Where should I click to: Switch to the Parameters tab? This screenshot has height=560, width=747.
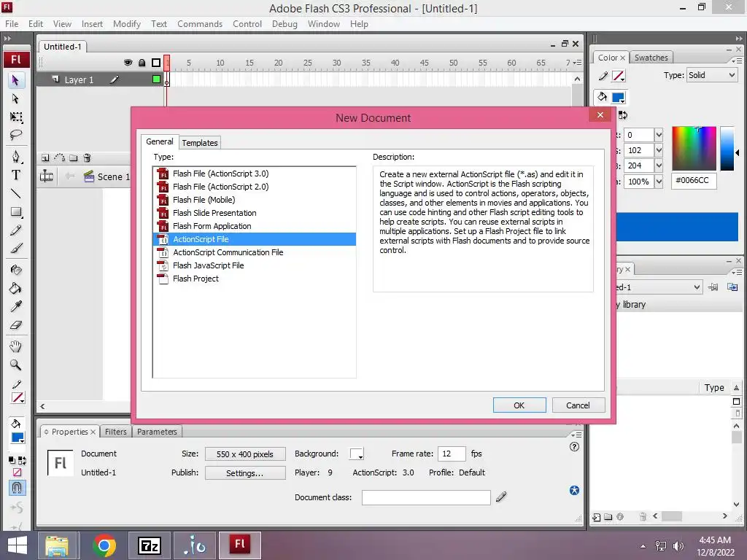click(157, 432)
